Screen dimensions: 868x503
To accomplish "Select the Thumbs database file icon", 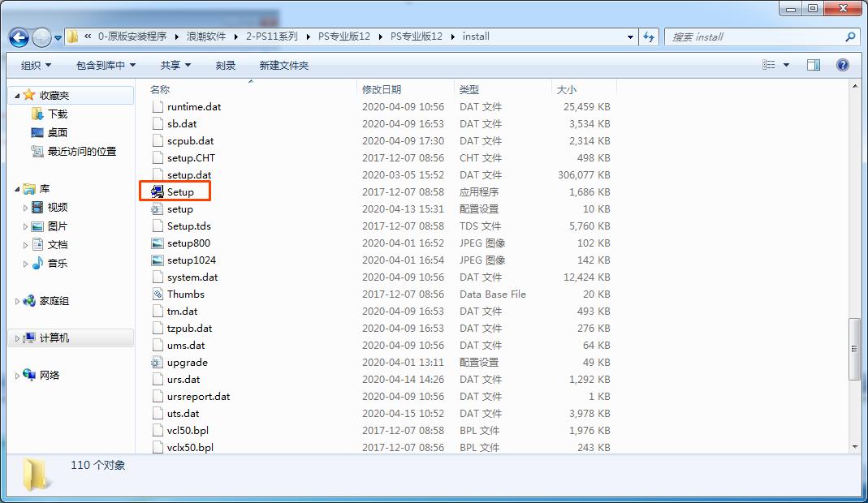I will (158, 294).
